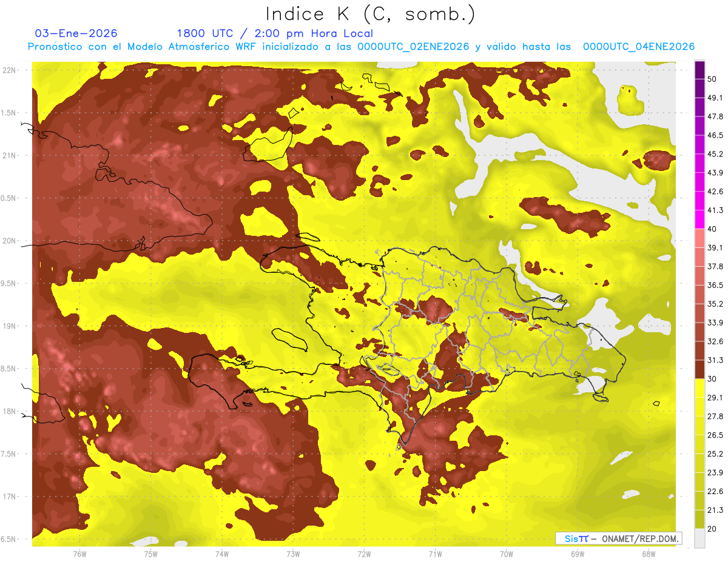Pick the grey swatch below colorbar value 20
Screen dimensions: 728x562
(x=699, y=538)
